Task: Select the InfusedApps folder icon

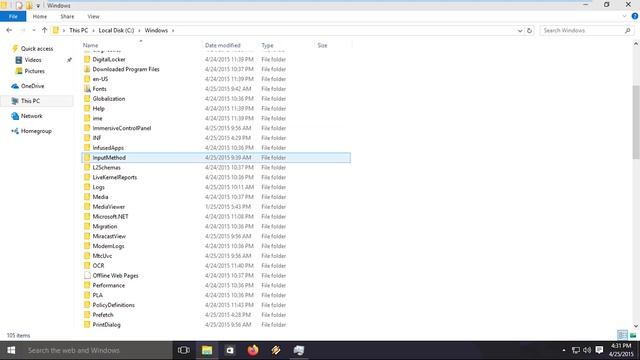Action: coord(87,147)
